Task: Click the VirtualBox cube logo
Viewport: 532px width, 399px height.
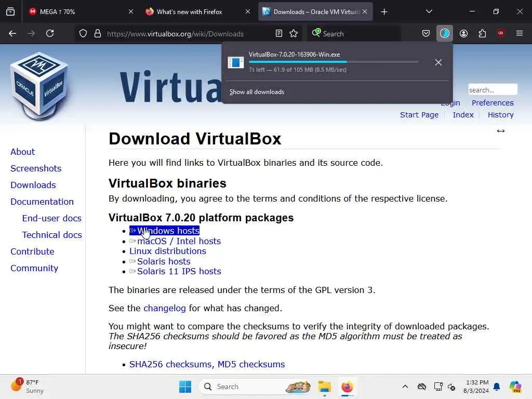Action: pos(39,87)
